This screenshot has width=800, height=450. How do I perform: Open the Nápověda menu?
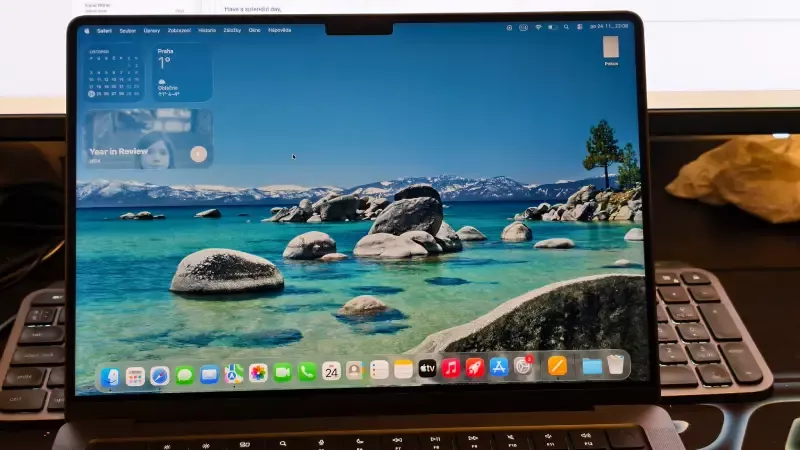coord(280,30)
